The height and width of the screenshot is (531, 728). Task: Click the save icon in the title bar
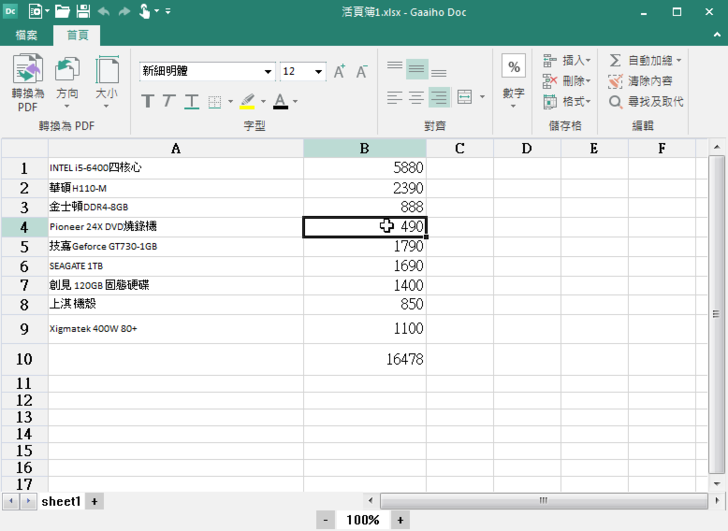coord(82,12)
